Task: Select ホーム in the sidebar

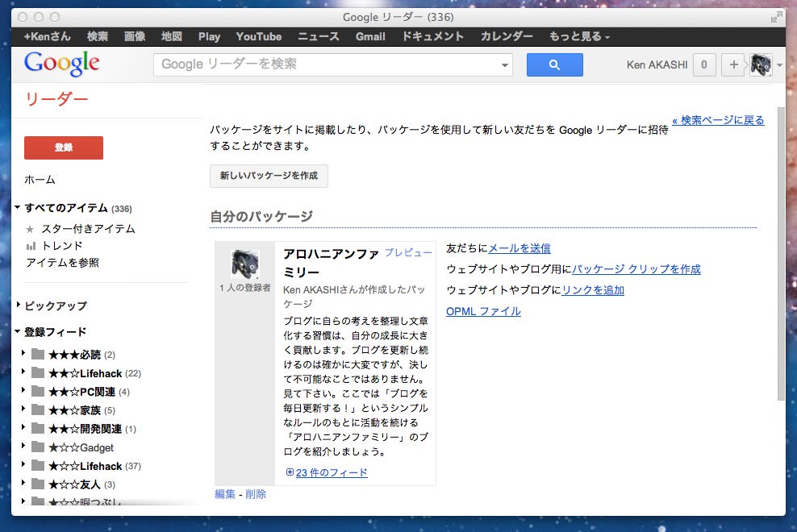Action: coord(40,180)
